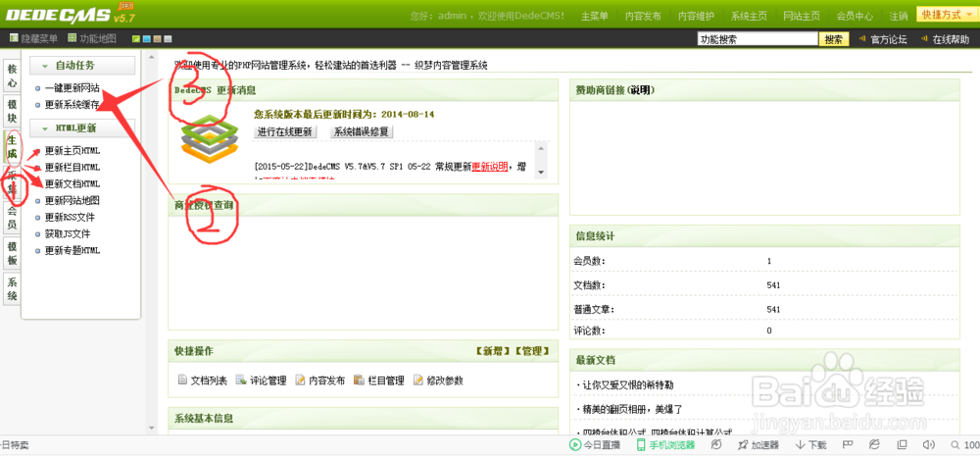Switch to the 核心 side tab
The image size is (980, 456).
12,76
